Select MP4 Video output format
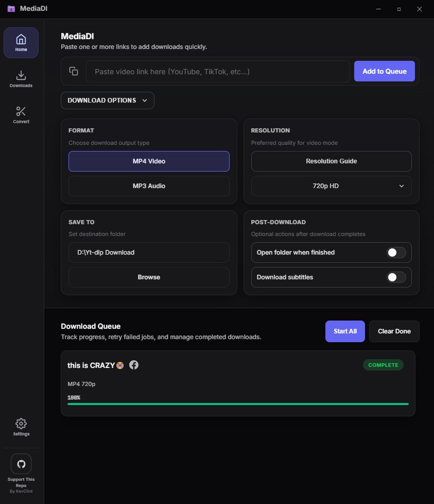Screen dimensions: 434x504 pos(149,161)
